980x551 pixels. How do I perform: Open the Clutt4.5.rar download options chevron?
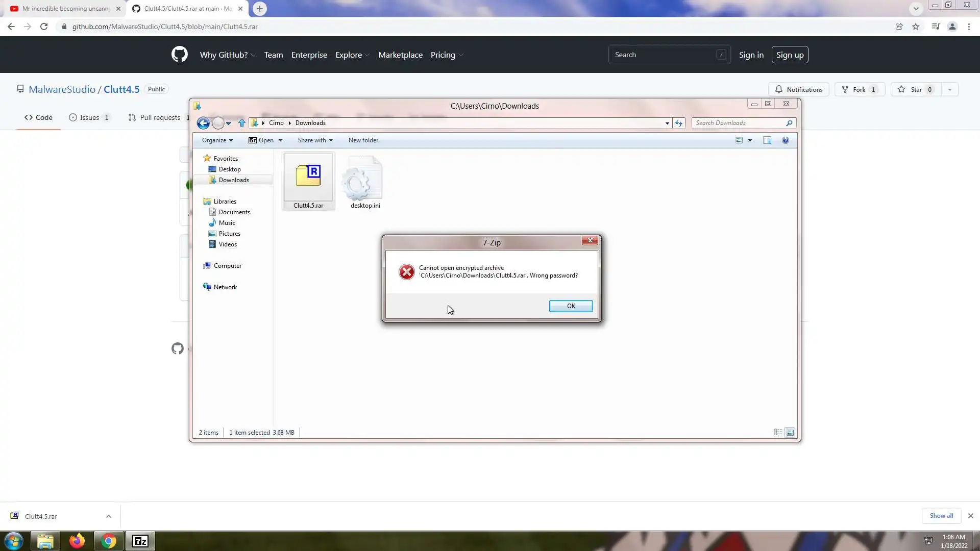pos(109,516)
